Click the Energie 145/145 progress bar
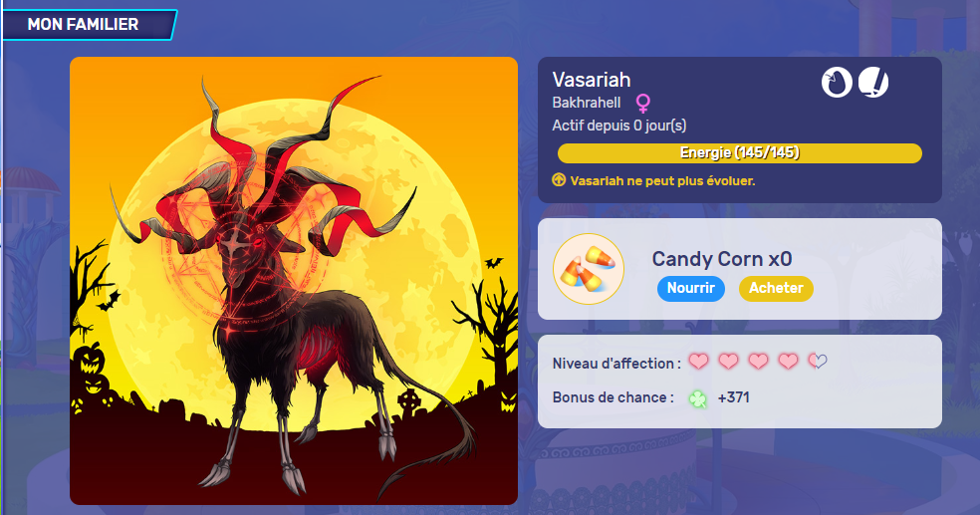980x515 pixels. [x=739, y=153]
